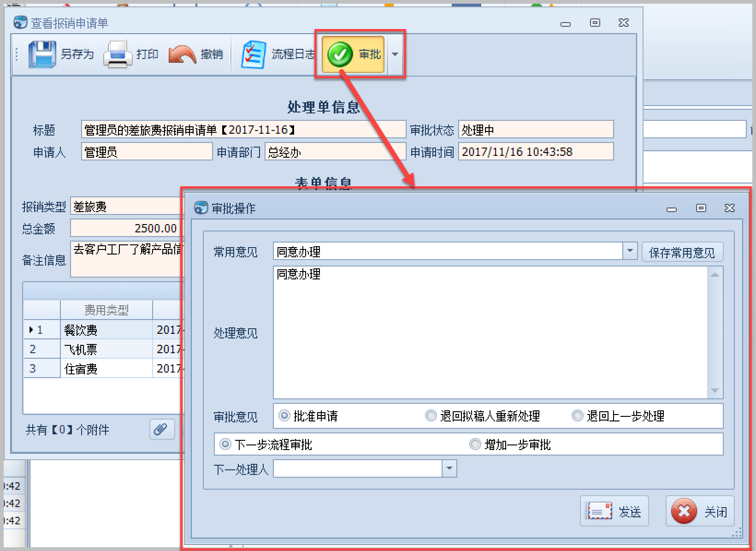
Task: Click the 查看报销申请单 window title icon
Action: pyautogui.click(x=20, y=23)
